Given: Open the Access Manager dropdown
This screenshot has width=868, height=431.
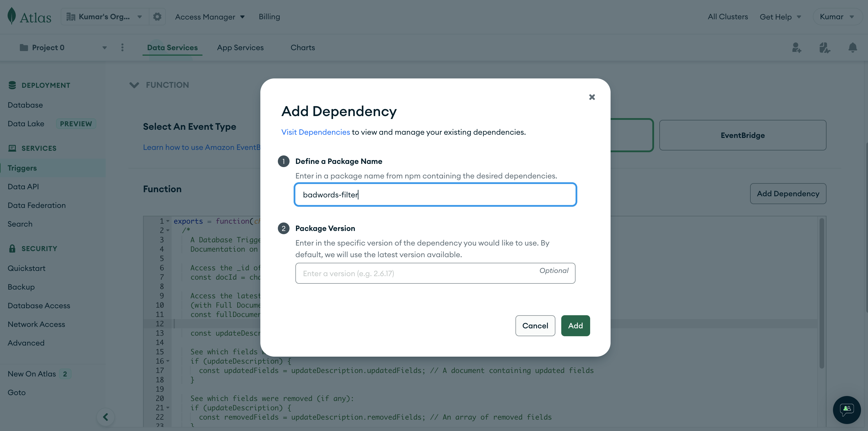Looking at the screenshot, I should pyautogui.click(x=209, y=17).
